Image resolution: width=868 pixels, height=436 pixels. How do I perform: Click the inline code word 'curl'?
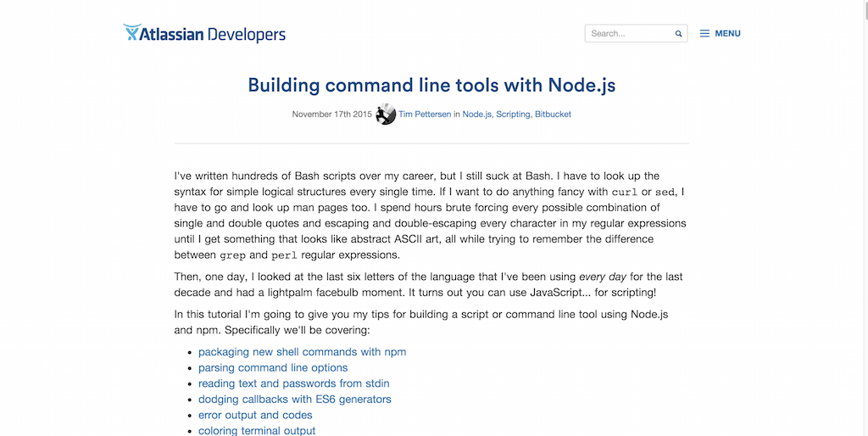625,193
